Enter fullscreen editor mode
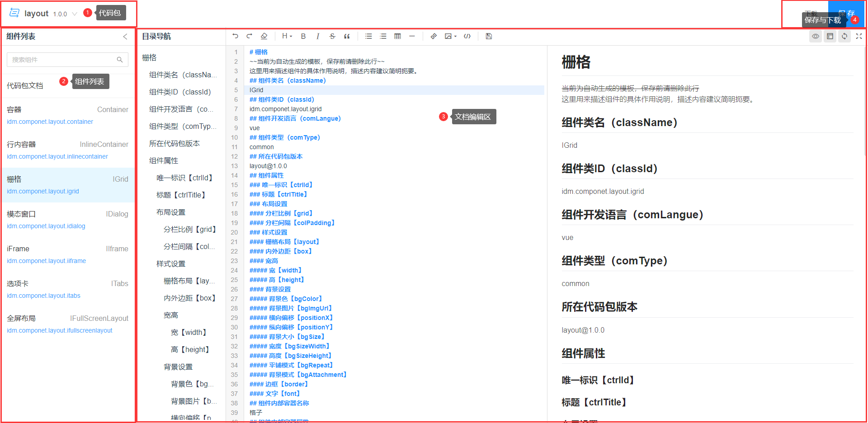This screenshot has width=868, height=423. (x=859, y=36)
